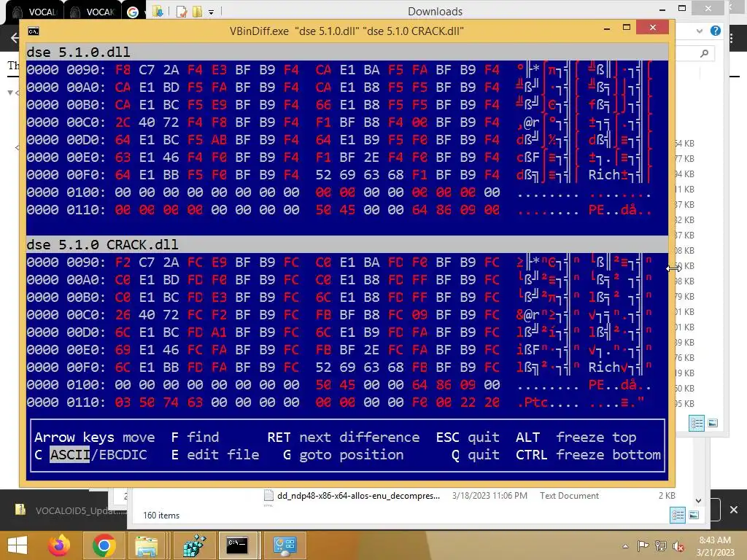Expand the Explorer ribbon using the chevron
The height and width of the screenshot is (560, 747).
pyautogui.click(x=700, y=31)
